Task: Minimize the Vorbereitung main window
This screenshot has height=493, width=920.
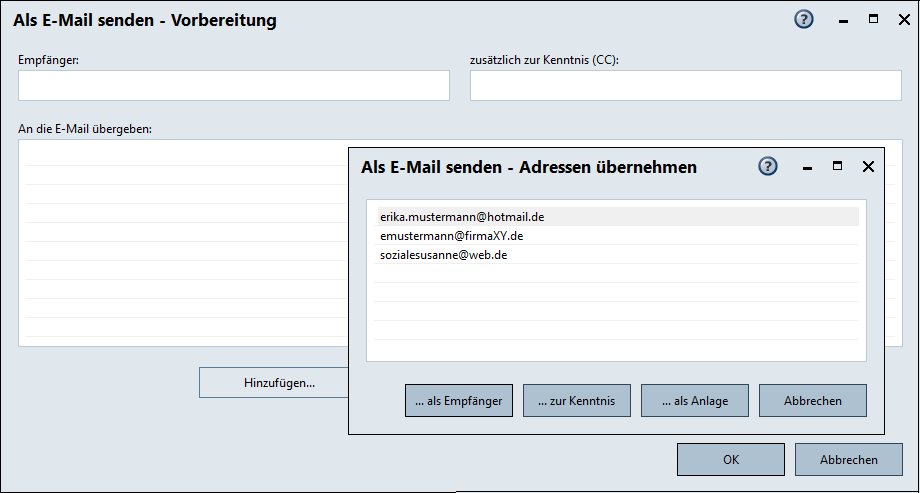Action: click(x=843, y=21)
